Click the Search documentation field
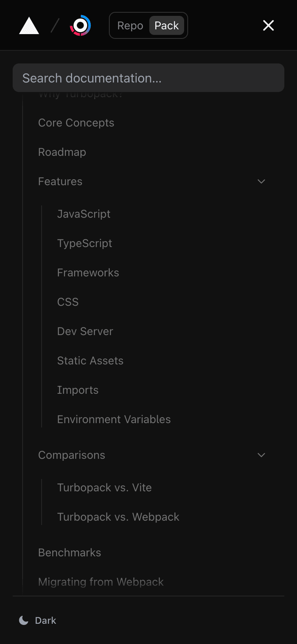The width and height of the screenshot is (297, 644). [148, 78]
